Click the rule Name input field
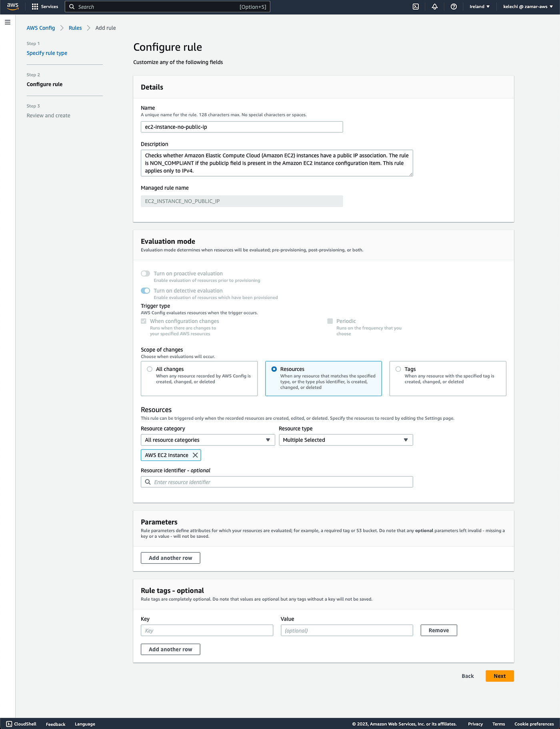This screenshot has width=560, height=729. click(242, 127)
